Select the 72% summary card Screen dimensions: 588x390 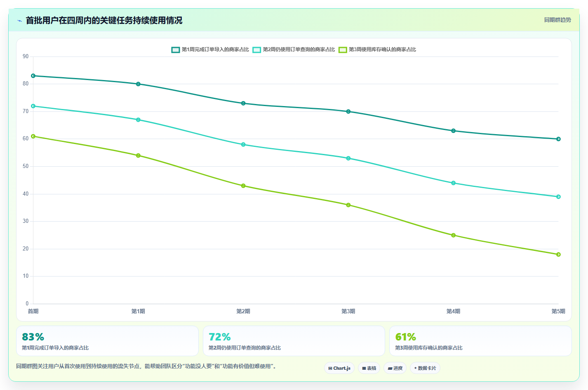pos(294,341)
